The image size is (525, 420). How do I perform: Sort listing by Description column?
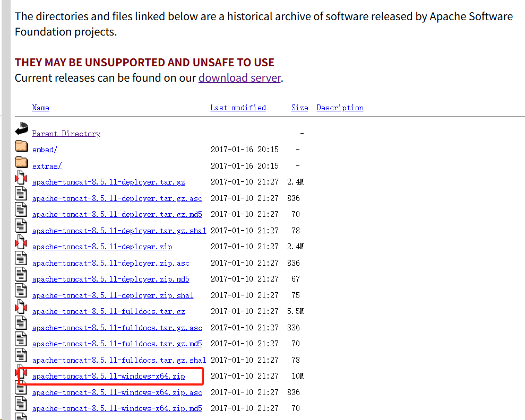point(340,108)
